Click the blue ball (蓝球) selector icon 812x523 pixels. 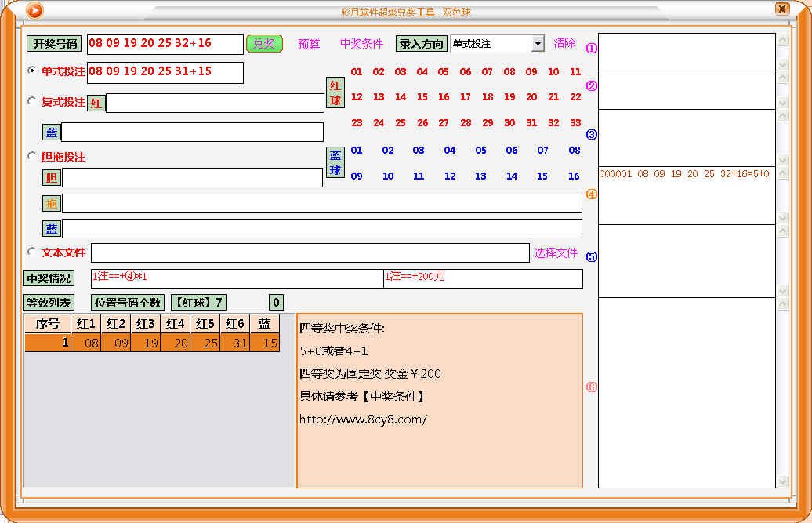point(335,162)
